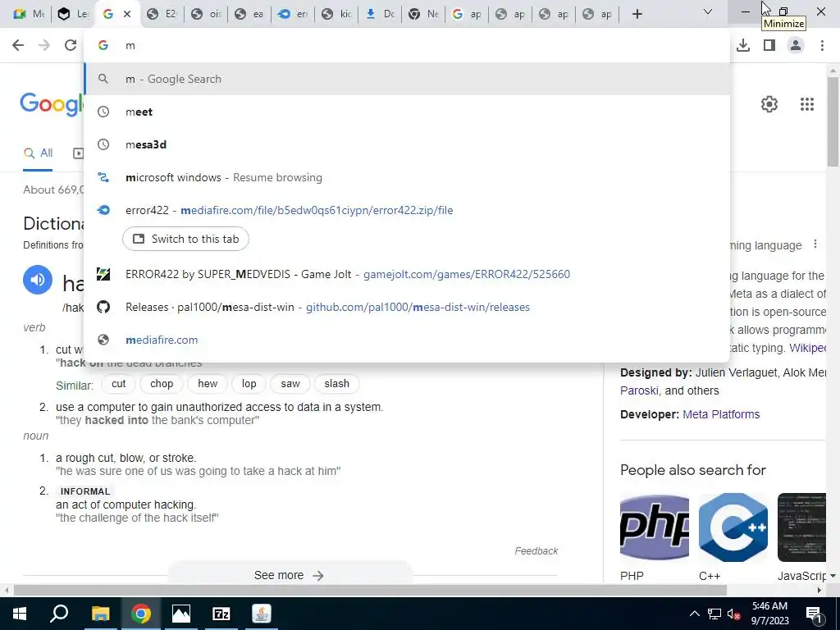Viewport: 840px width, 630px height.
Task: Open knowledge panel three-dot options
Action: (815, 244)
